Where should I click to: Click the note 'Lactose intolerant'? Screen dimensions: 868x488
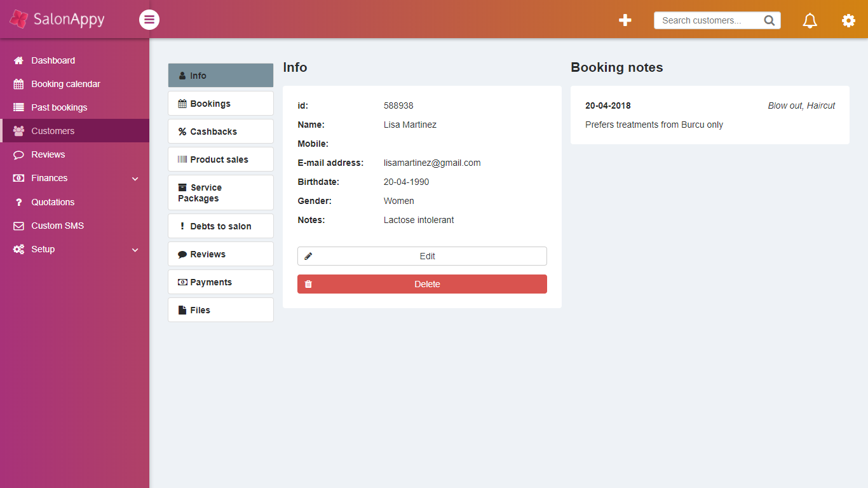click(x=419, y=220)
